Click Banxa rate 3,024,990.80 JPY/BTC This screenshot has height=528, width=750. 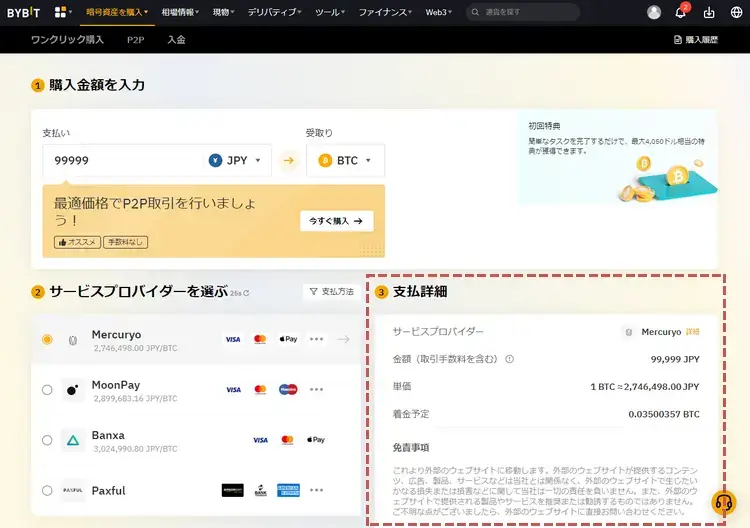click(x=135, y=449)
